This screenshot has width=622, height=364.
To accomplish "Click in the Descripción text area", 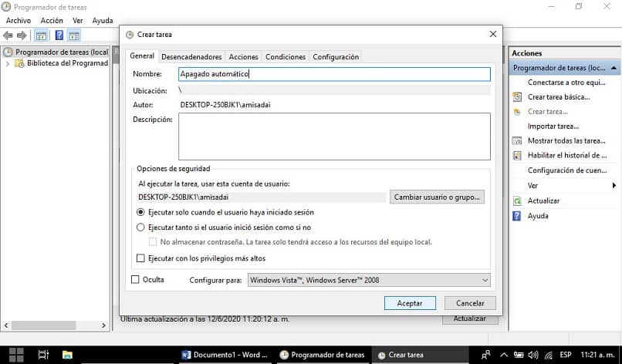I will pyautogui.click(x=334, y=136).
